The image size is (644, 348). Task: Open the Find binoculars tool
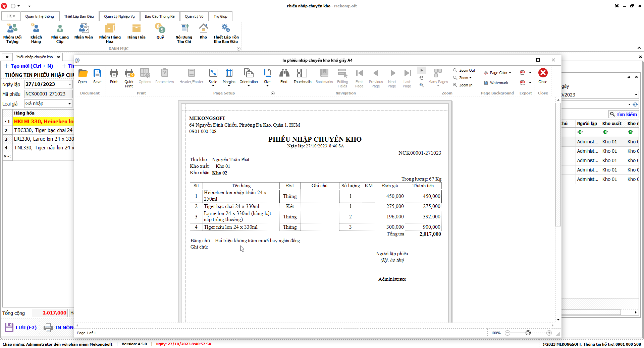tap(284, 76)
